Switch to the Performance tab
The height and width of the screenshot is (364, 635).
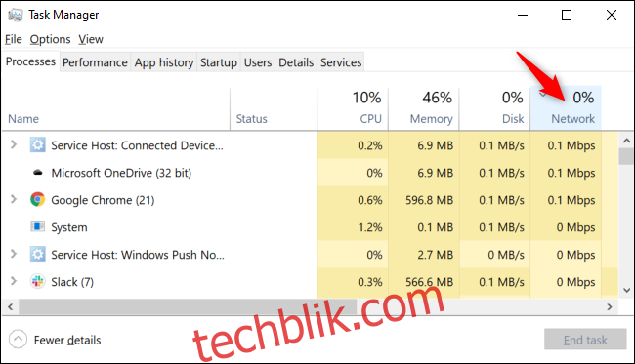pyautogui.click(x=95, y=62)
